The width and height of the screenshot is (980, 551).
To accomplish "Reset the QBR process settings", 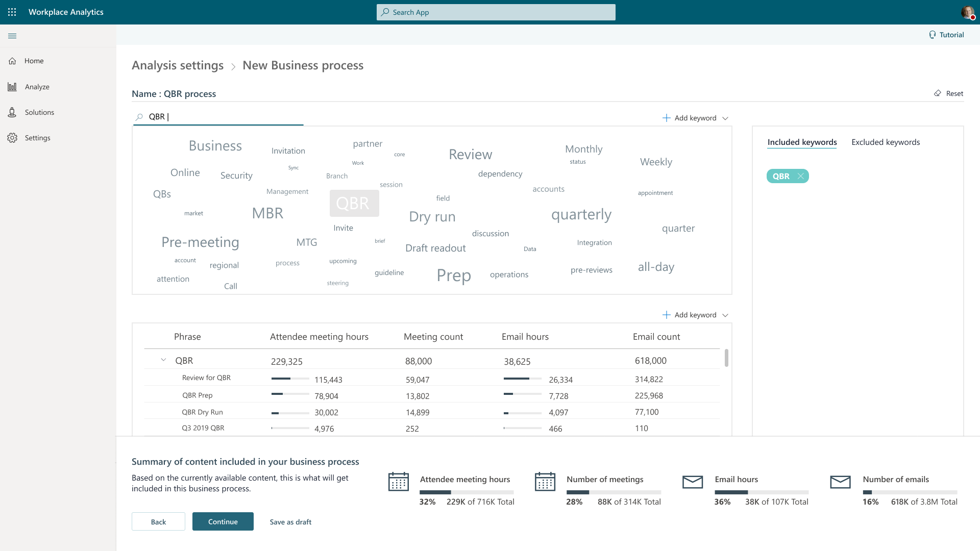I will (948, 93).
